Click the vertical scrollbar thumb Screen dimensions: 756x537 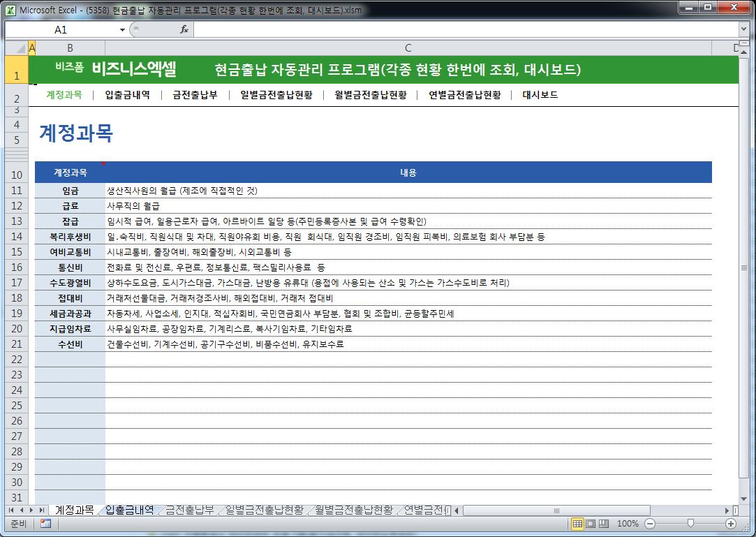pyautogui.click(x=743, y=267)
